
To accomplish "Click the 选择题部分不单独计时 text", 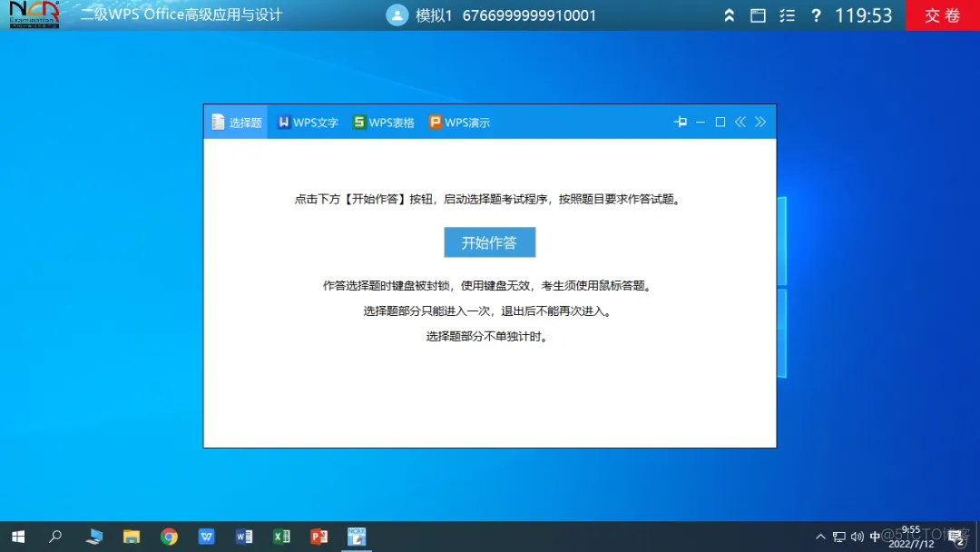I will click(489, 336).
